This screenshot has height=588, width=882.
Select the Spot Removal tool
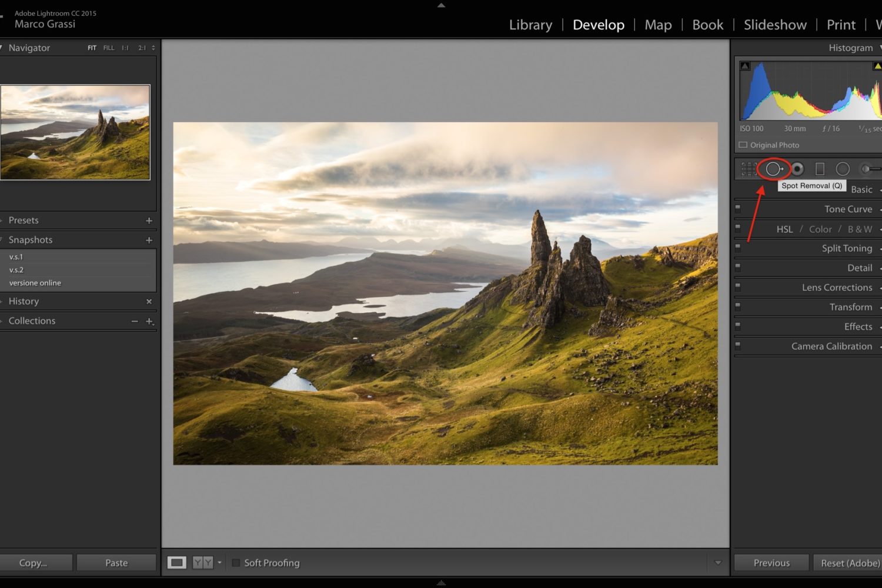coord(774,169)
